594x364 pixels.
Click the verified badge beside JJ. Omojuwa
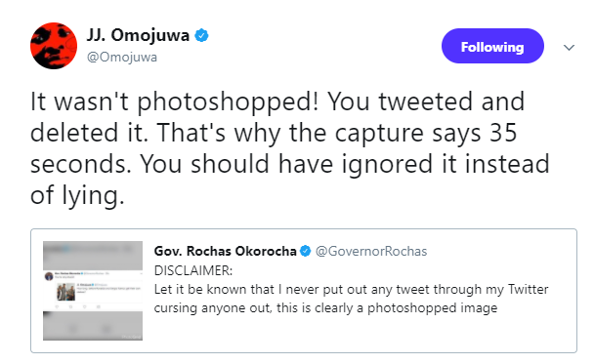coord(201,35)
